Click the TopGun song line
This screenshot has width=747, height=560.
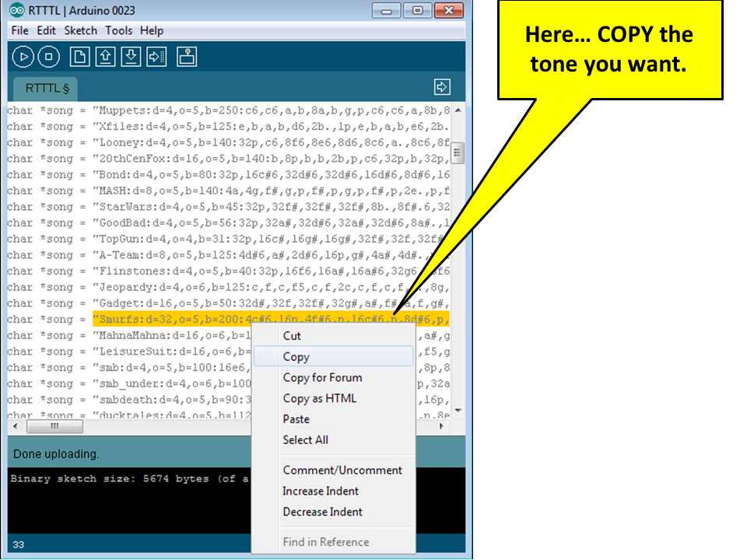click(228, 239)
